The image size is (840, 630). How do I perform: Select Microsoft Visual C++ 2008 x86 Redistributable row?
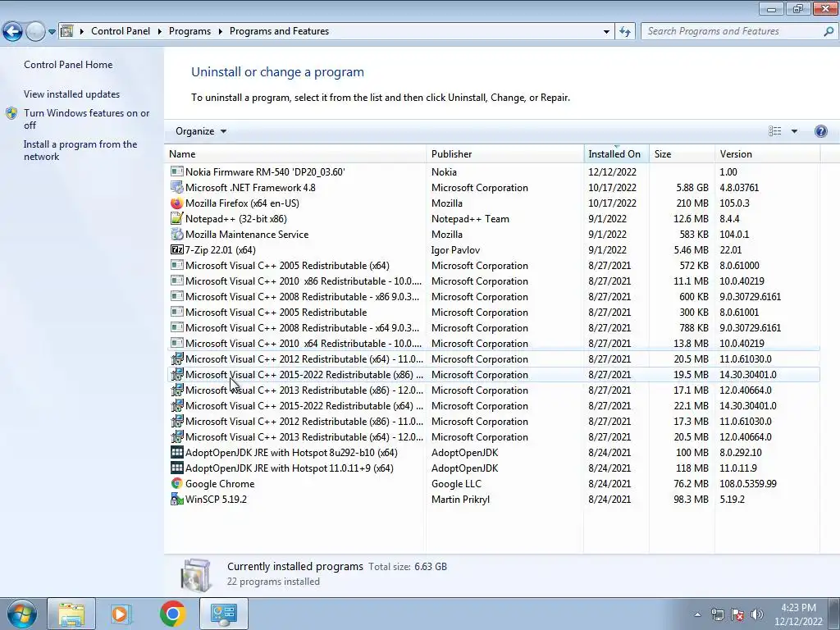point(493,296)
